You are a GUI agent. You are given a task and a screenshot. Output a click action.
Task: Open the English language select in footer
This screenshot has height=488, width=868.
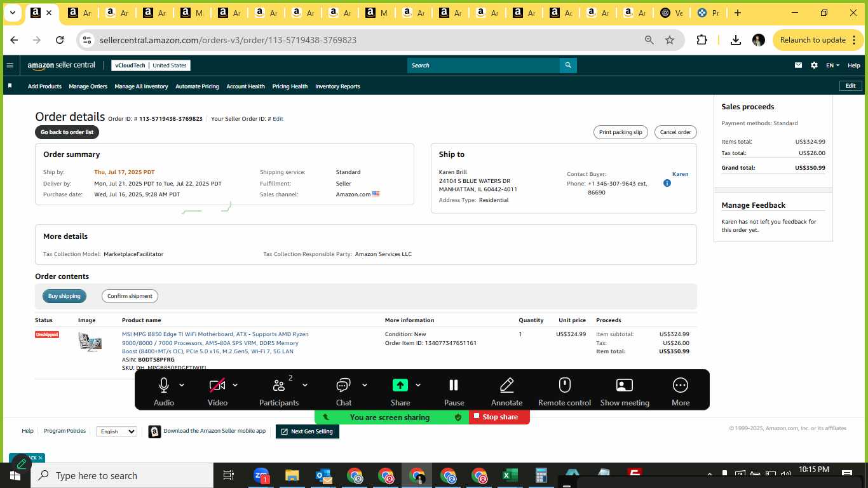click(116, 431)
